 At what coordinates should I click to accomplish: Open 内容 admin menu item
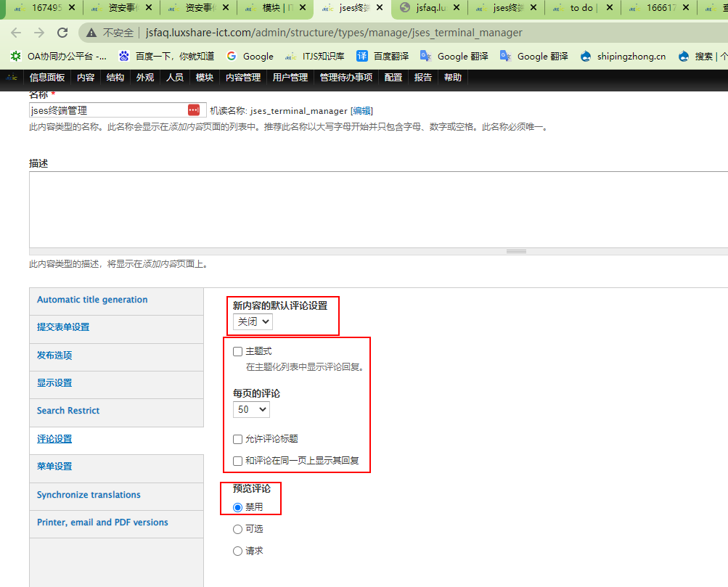[x=86, y=78]
